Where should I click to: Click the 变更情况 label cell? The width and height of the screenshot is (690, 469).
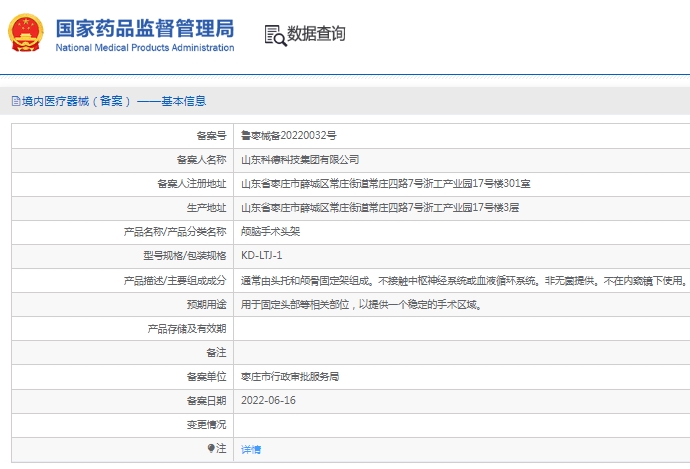pos(206,425)
